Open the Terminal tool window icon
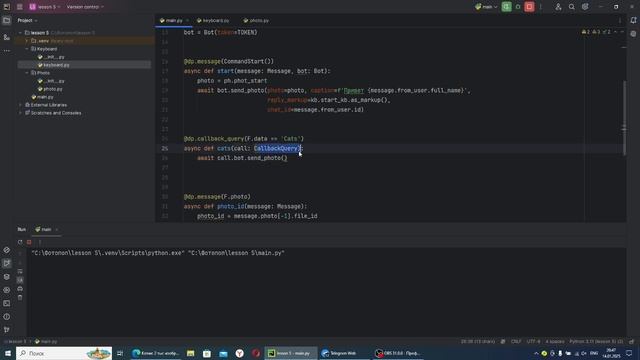640x360 pixels. pos(7,304)
